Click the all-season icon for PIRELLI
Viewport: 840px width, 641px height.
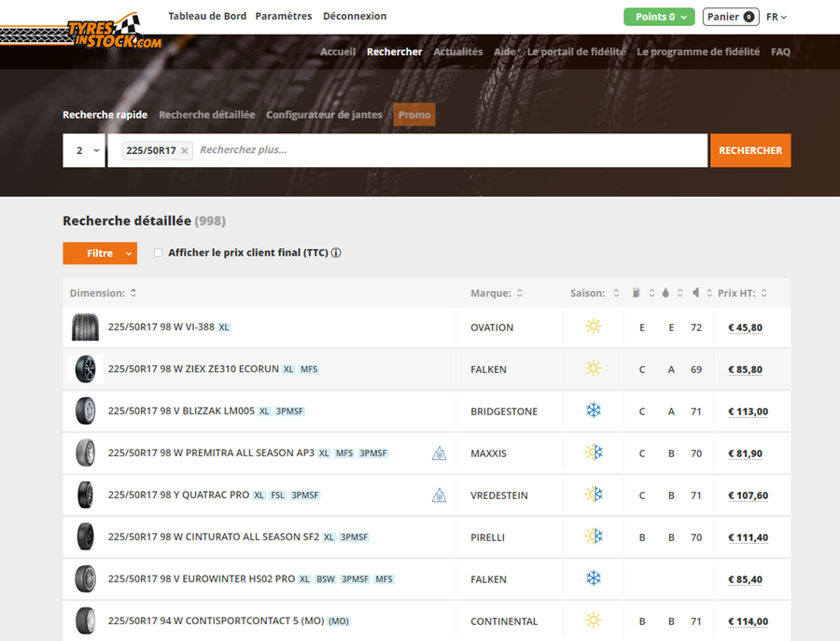(594, 536)
